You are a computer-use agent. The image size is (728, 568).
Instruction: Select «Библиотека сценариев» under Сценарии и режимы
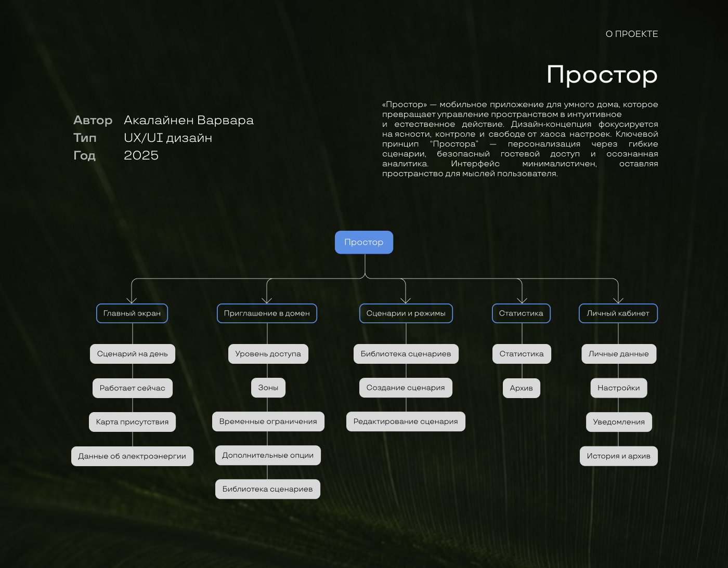406,353
